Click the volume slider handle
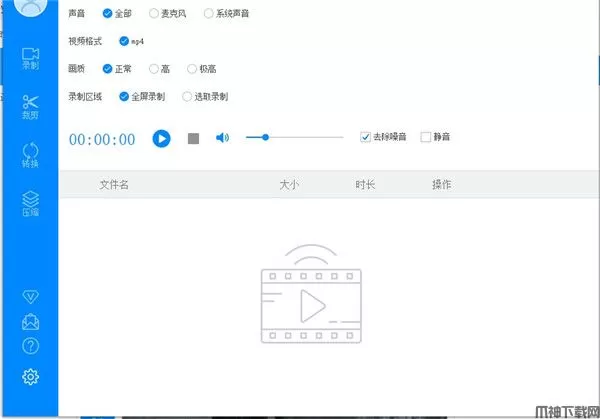This screenshot has height=419, width=600. click(x=265, y=137)
